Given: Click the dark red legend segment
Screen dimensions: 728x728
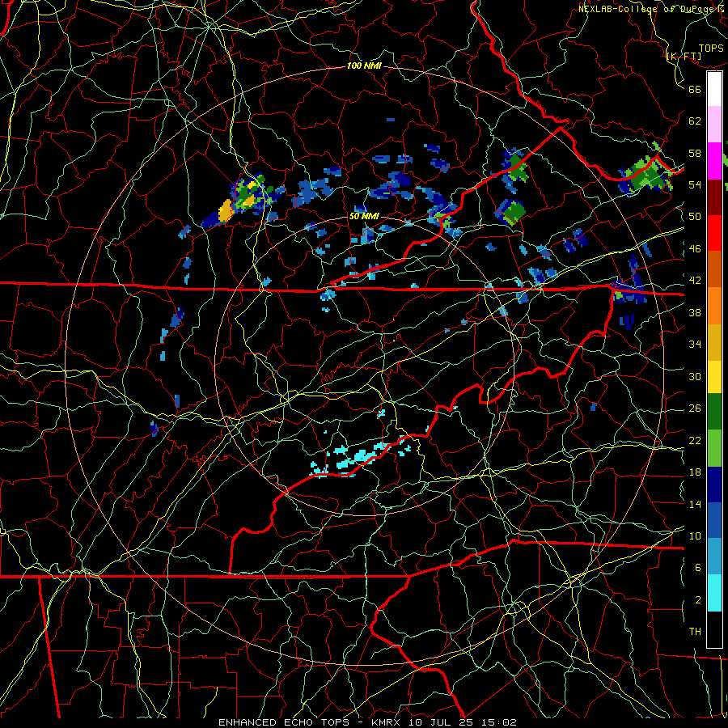Looking at the screenshot, I should [714, 197].
